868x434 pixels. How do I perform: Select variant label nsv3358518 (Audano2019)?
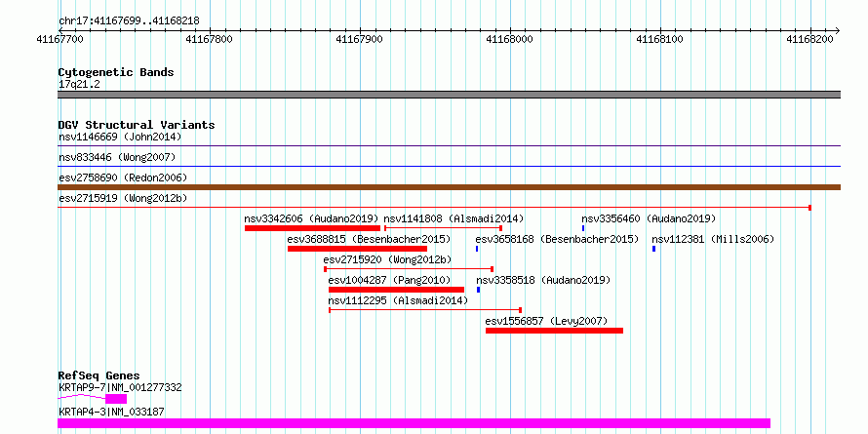point(543,280)
